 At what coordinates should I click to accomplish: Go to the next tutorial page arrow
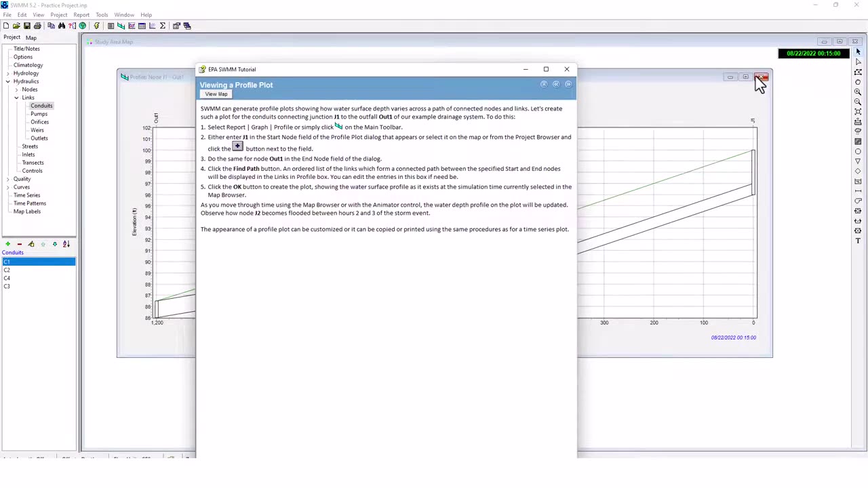(x=568, y=84)
